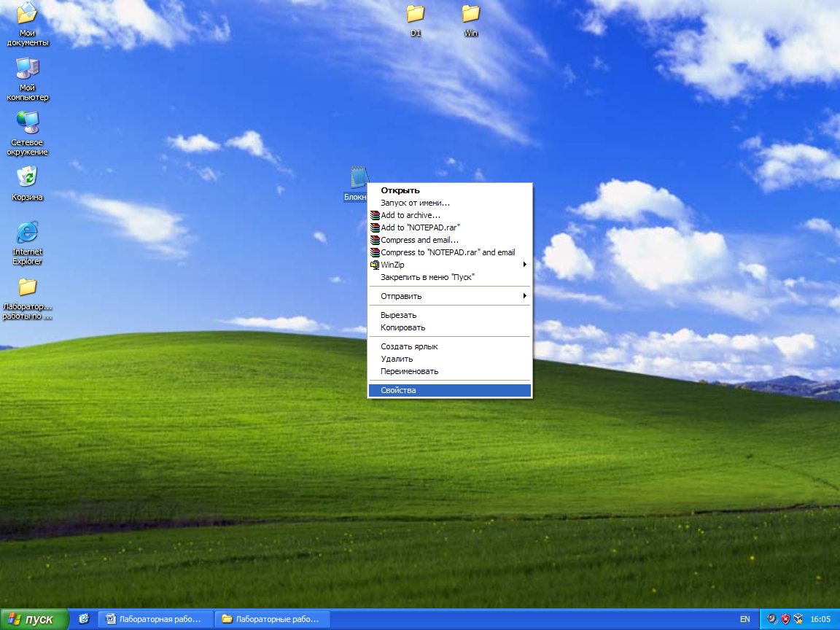Choose Открыть in the context menu
Image resolution: width=840 pixels, height=630 pixels.
pos(450,190)
